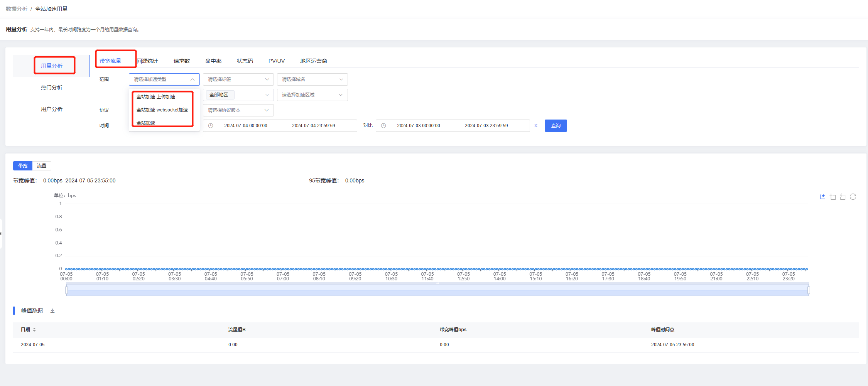Click the chart restore/refresh icon
Screen dimensions: 868x386
(853, 197)
